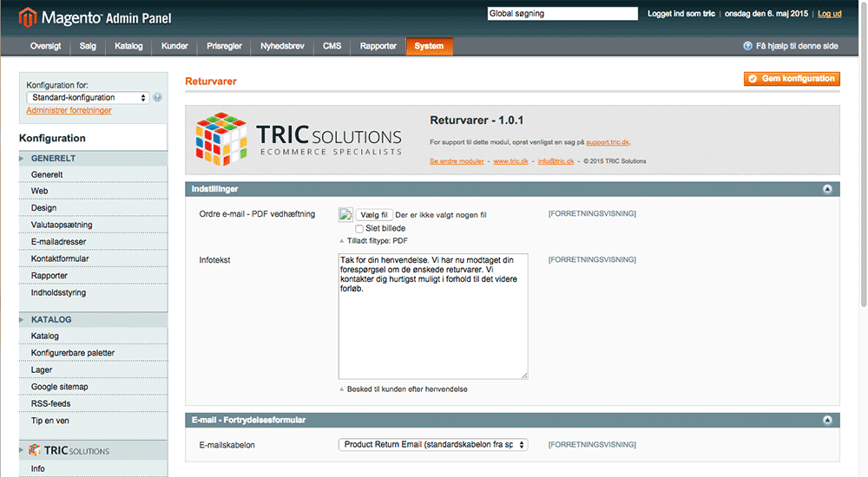Click the Gem konfiguration button
The width and height of the screenshot is (868, 477).
[x=792, y=79]
